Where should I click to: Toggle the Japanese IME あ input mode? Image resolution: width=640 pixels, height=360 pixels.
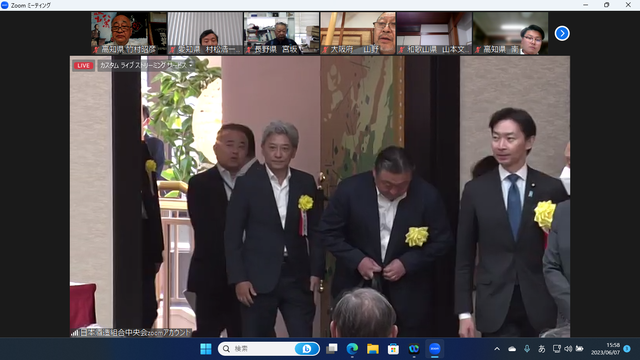point(542,349)
